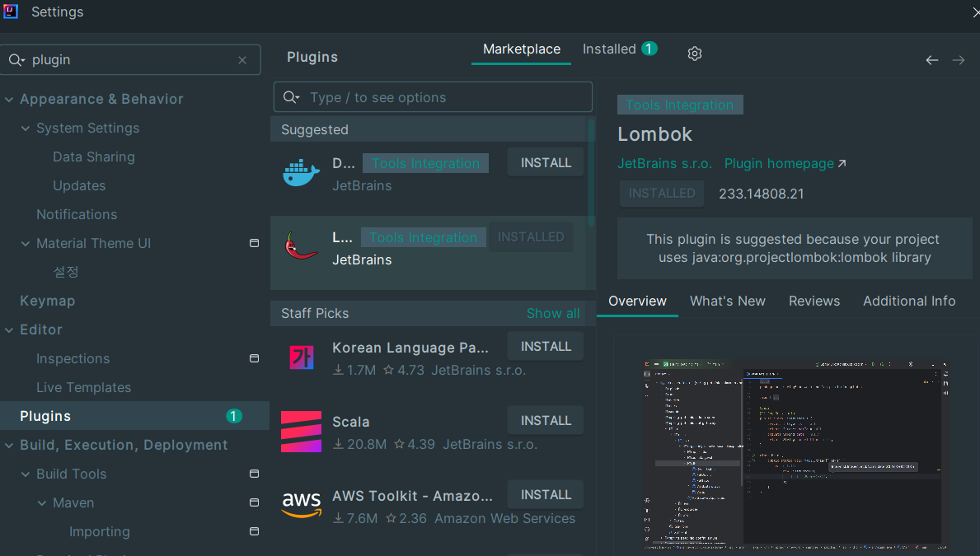Click the Installed tab count badge

[649, 49]
